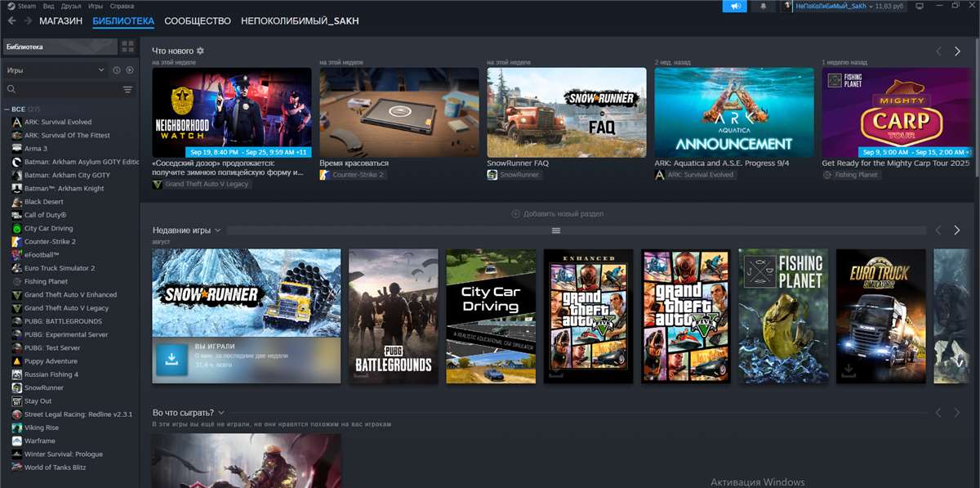Open the Друзья menu
This screenshot has width=980, height=488.
71,6
